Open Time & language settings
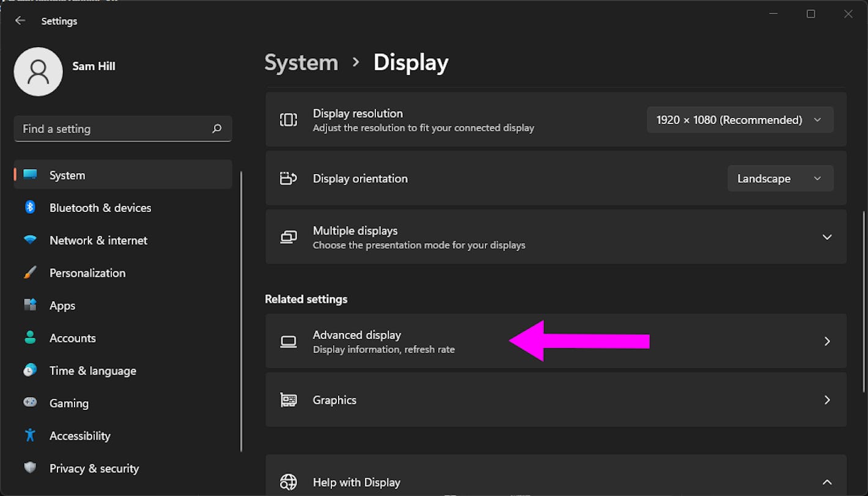The width and height of the screenshot is (868, 496). [92, 371]
